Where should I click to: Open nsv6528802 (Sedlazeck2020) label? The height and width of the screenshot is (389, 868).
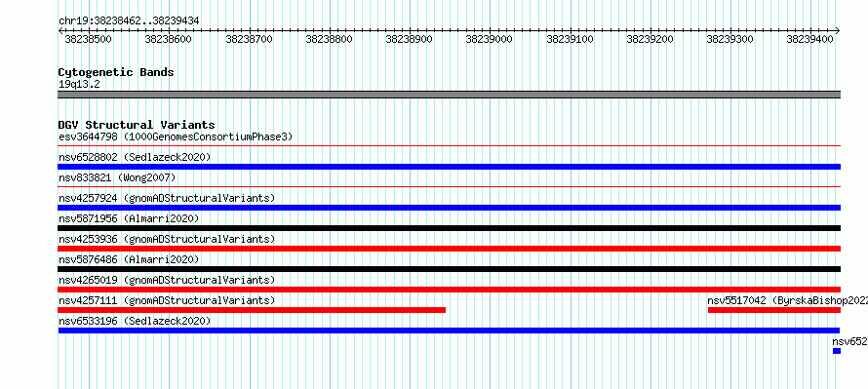coord(135,157)
